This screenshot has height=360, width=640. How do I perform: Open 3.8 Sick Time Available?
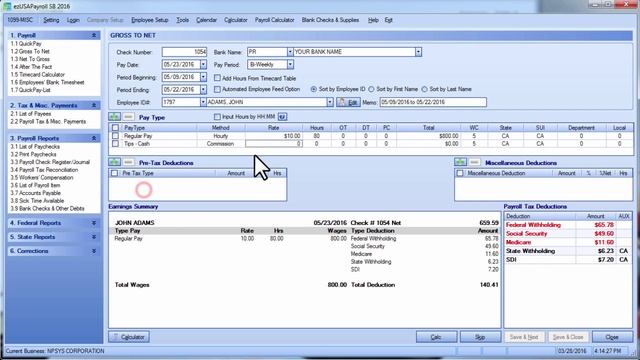(37, 201)
